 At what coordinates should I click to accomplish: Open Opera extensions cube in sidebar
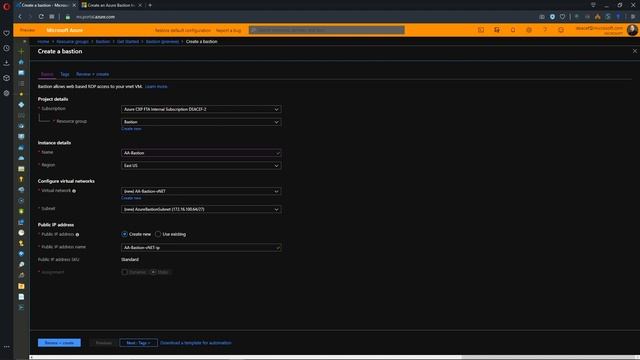(6, 78)
